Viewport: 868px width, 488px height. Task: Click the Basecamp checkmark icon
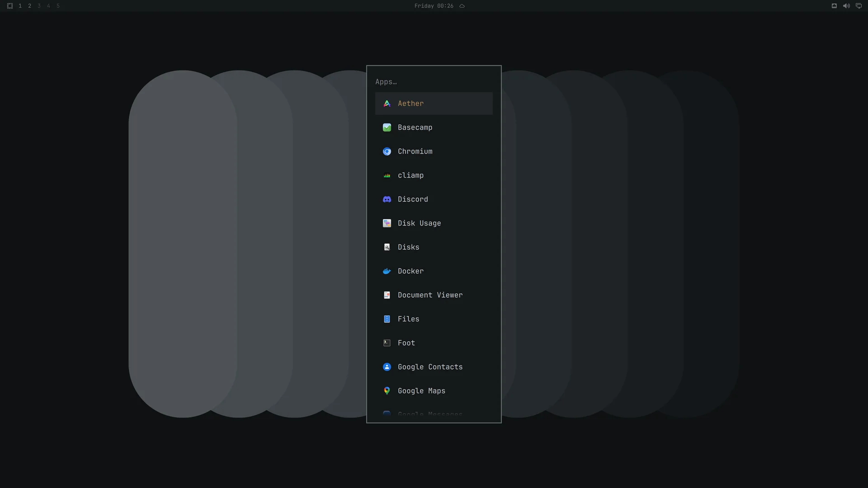387,127
